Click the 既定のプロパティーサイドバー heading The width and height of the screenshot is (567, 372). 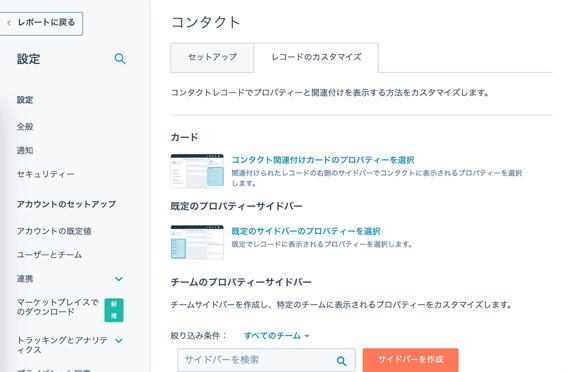pyautogui.click(x=236, y=206)
